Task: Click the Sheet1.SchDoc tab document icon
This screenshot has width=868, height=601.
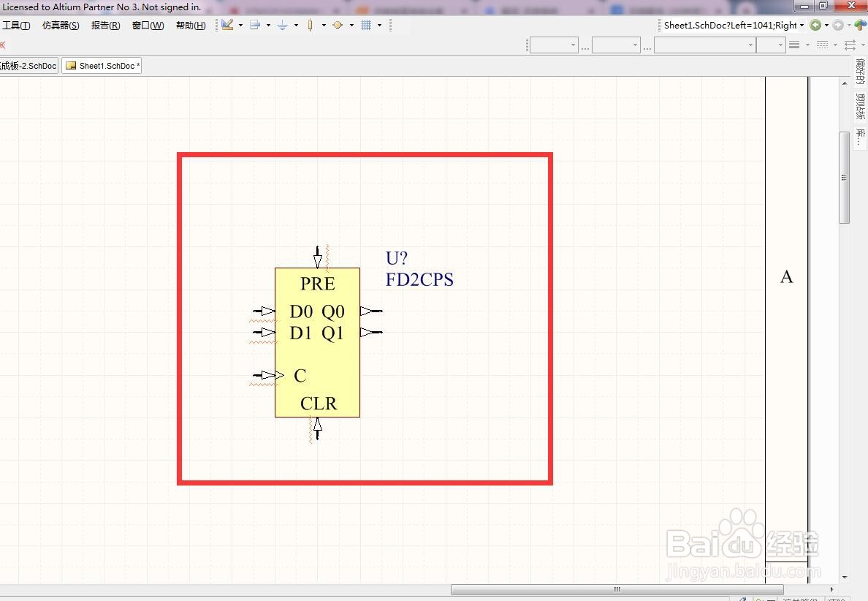Action: 71,65
